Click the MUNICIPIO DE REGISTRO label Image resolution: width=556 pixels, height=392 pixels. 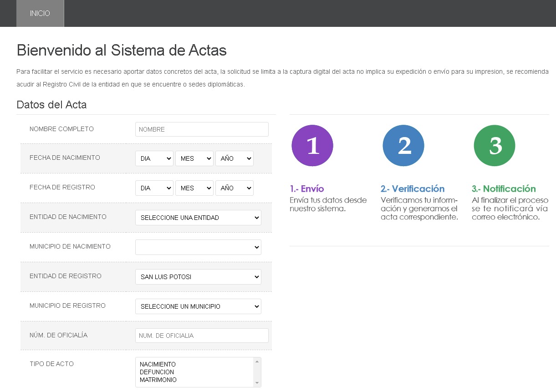point(67,305)
